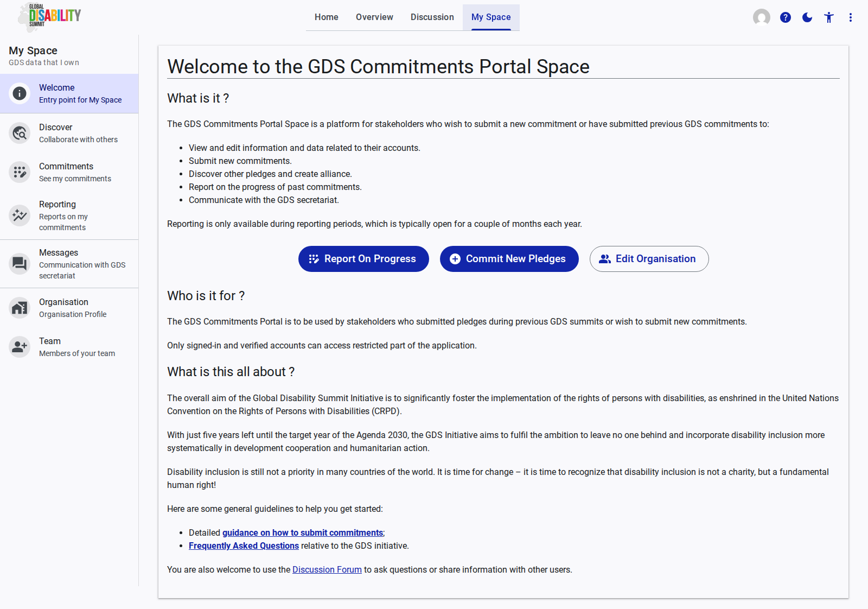Click the Team add-person icon
The image size is (868, 609).
click(20, 347)
